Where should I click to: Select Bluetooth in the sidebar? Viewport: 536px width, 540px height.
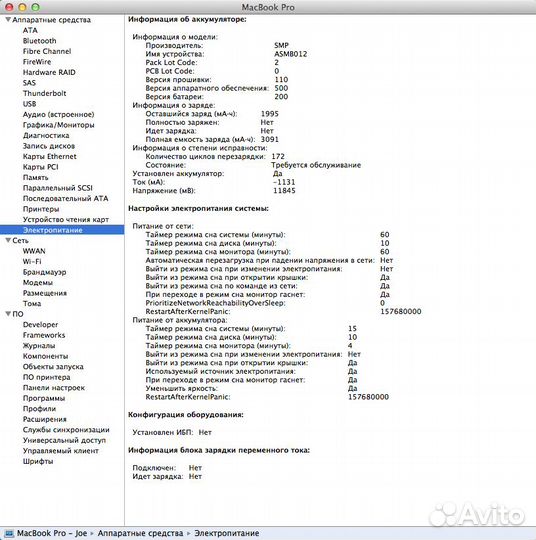[39, 41]
